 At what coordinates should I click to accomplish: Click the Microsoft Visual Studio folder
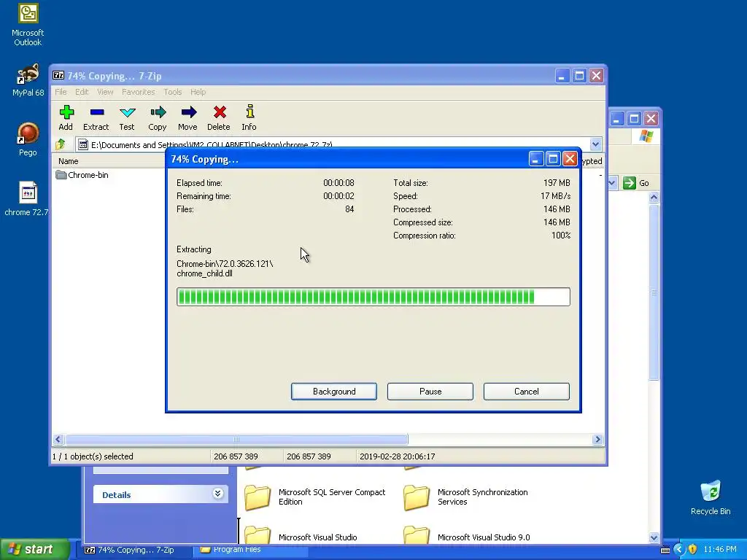point(301,537)
